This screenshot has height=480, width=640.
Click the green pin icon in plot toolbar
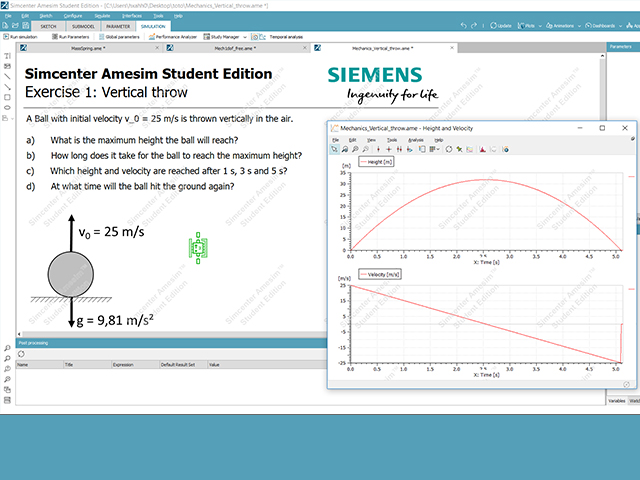click(459, 149)
